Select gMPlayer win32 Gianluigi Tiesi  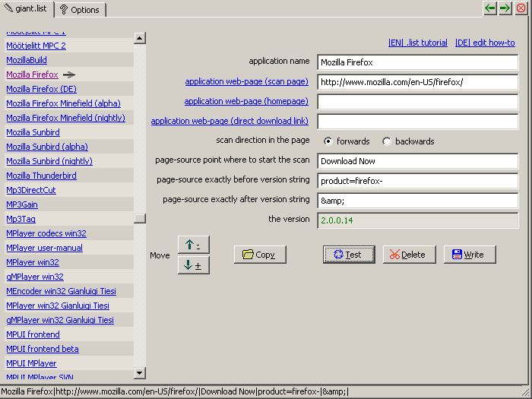click(60, 320)
